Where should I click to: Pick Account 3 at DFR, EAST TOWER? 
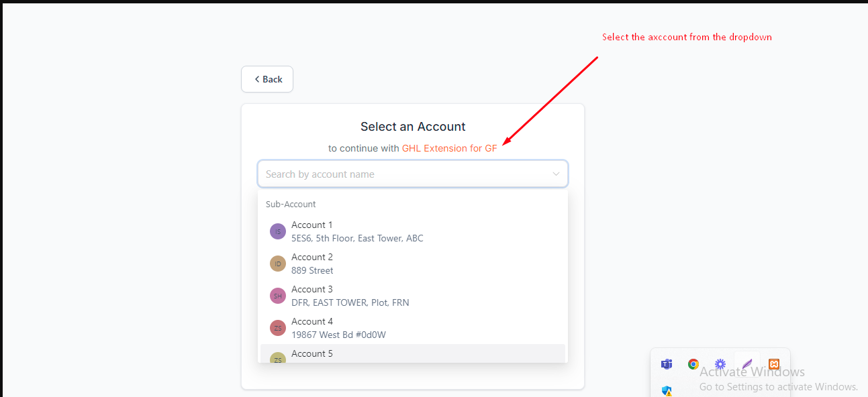(350, 296)
